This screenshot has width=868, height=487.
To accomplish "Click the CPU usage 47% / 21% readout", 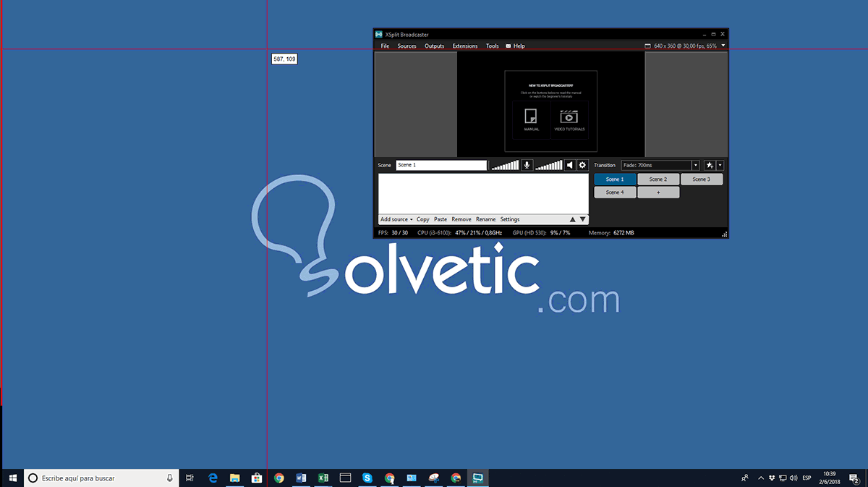I will (x=460, y=233).
